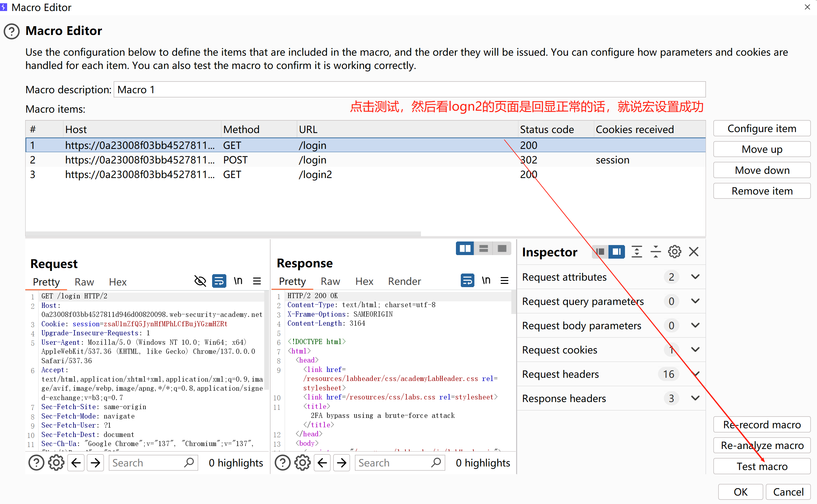Image resolution: width=817 pixels, height=504 pixels.
Task: Click the Test macro button
Action: pos(762,466)
